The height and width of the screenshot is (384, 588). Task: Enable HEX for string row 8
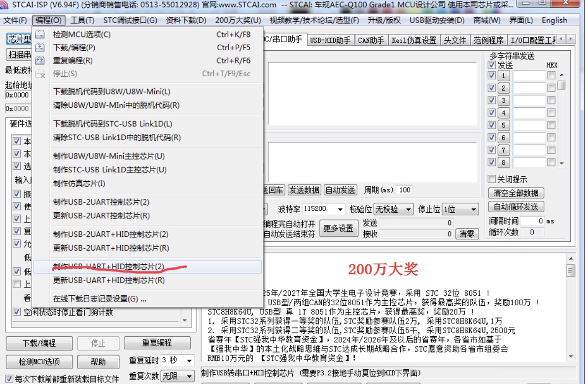(551, 162)
